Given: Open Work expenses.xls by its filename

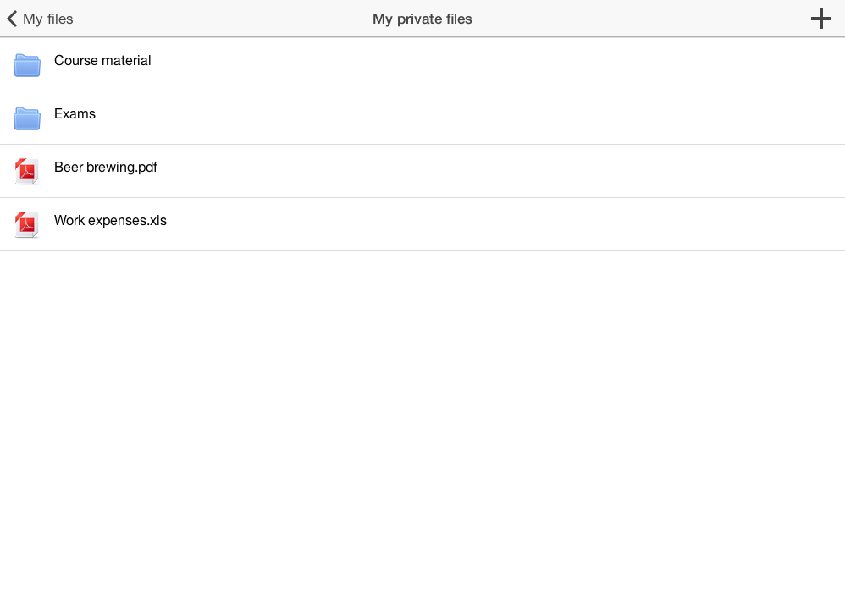Looking at the screenshot, I should click(x=110, y=220).
